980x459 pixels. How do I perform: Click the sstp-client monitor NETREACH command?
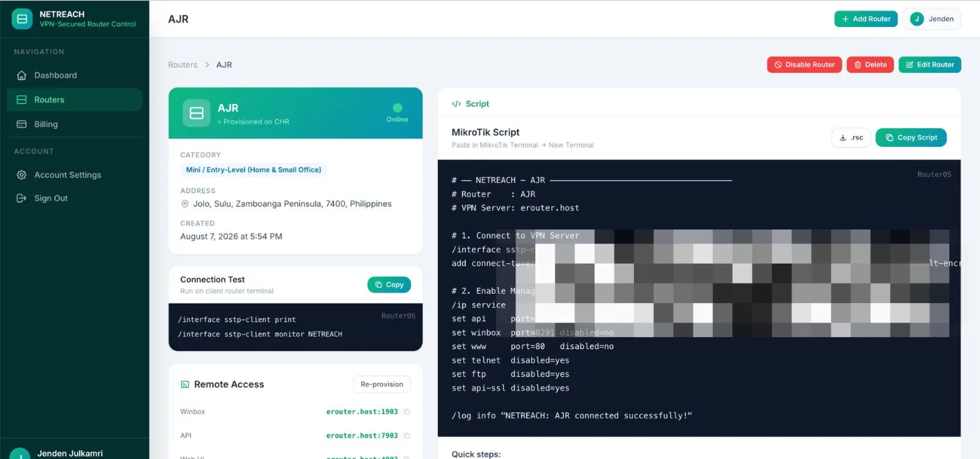[260, 334]
